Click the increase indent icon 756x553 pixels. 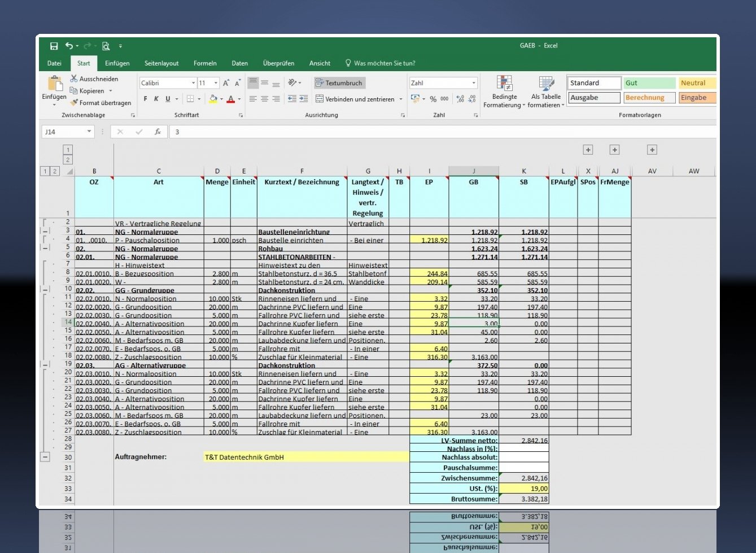click(304, 99)
